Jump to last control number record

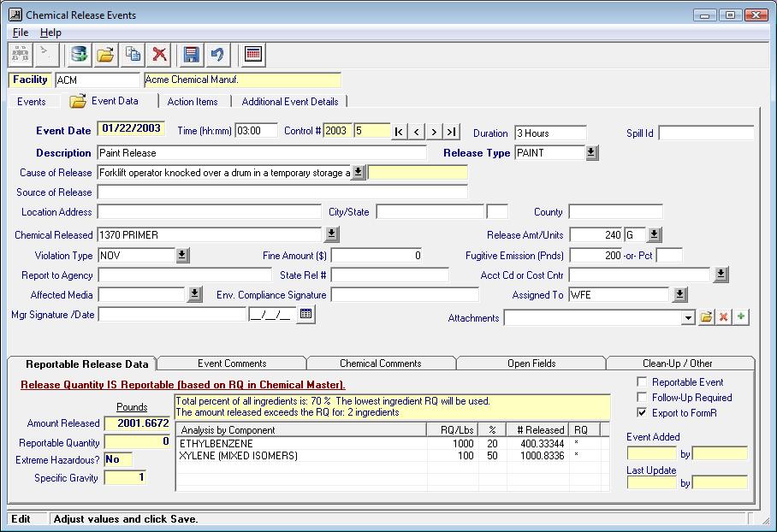click(x=451, y=132)
